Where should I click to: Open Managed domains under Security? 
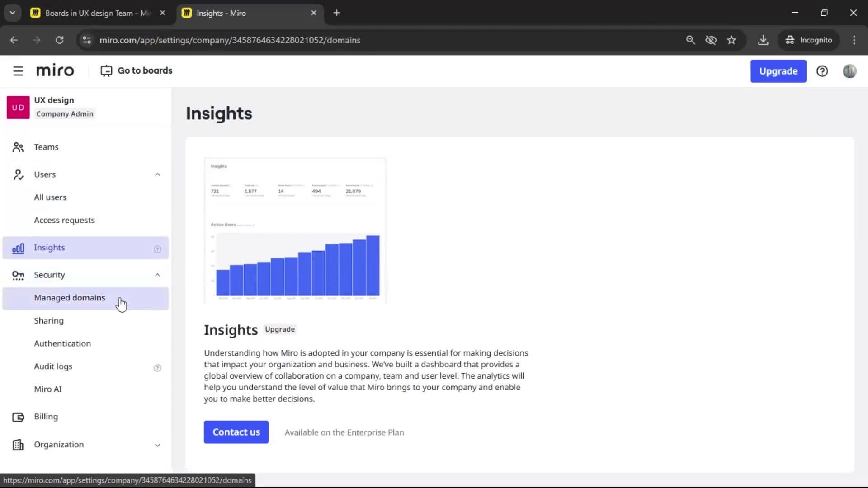click(x=85, y=298)
